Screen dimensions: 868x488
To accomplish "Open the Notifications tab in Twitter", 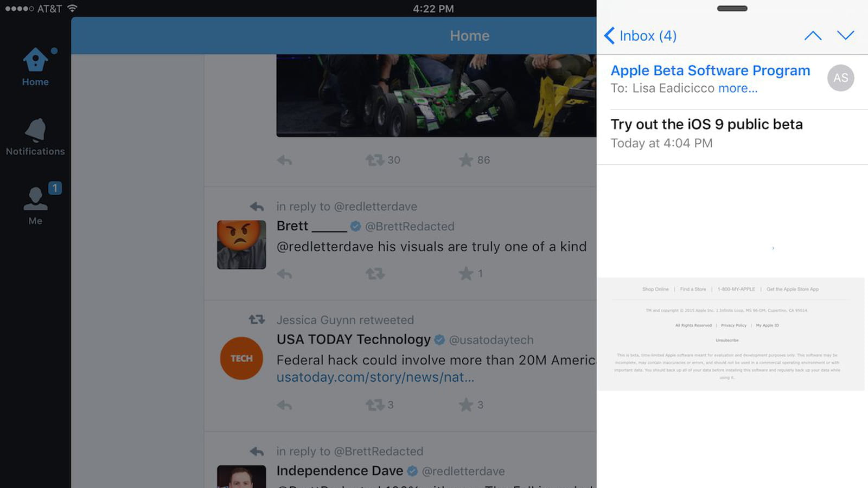I will pyautogui.click(x=35, y=137).
